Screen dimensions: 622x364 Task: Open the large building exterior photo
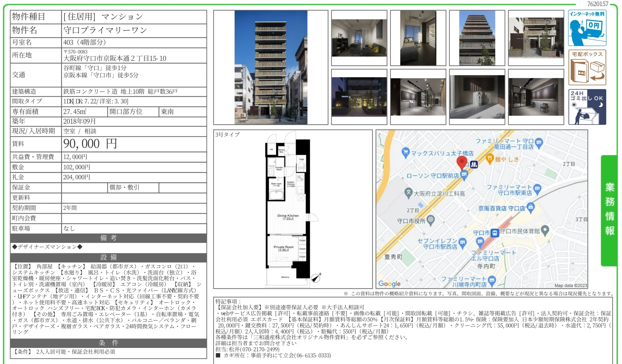click(x=271, y=67)
